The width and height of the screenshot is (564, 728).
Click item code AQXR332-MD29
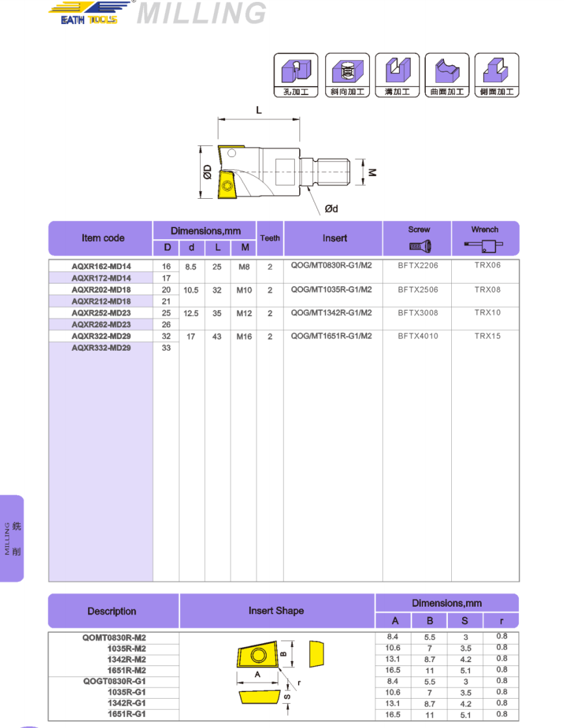tap(101, 348)
